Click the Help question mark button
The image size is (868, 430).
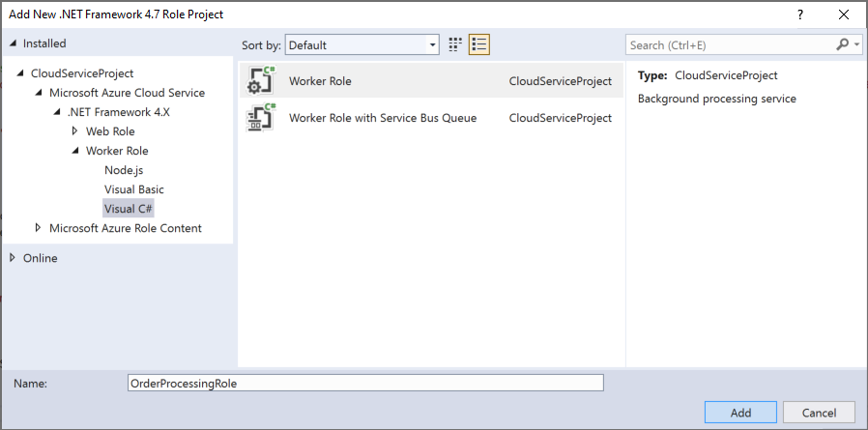(x=800, y=14)
